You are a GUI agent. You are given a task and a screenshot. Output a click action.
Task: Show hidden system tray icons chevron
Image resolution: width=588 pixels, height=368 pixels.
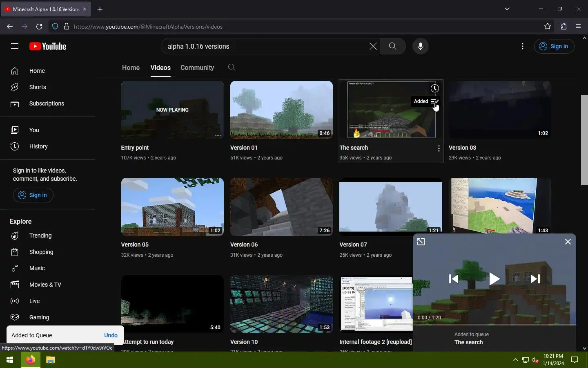515,360
